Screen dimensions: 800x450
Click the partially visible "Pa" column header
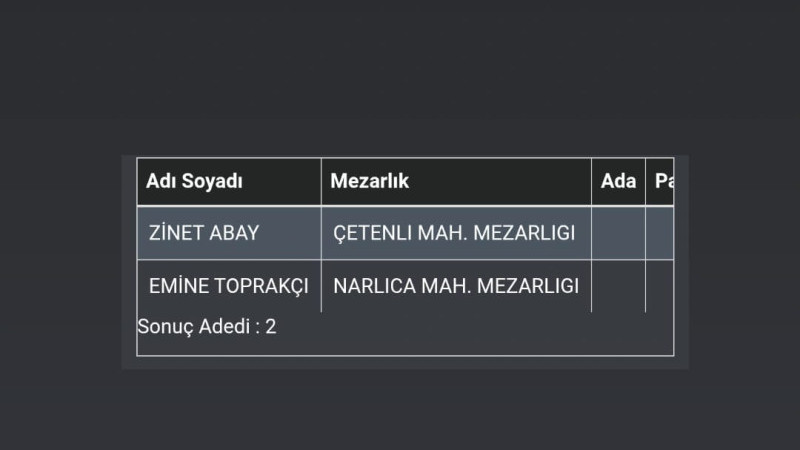(662, 181)
